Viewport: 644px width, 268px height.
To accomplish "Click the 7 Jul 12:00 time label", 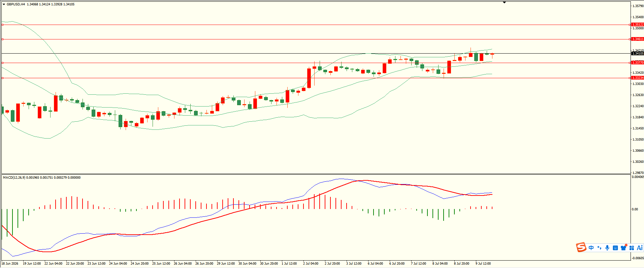I will (418, 264).
